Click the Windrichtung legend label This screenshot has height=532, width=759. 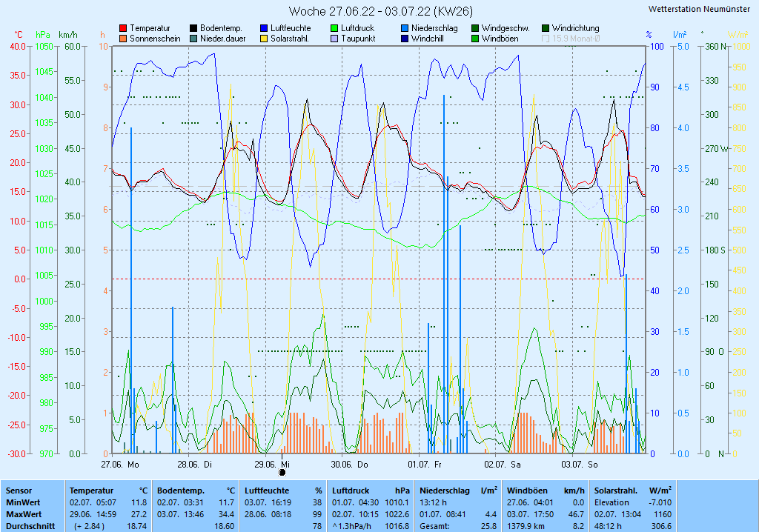coord(575,29)
